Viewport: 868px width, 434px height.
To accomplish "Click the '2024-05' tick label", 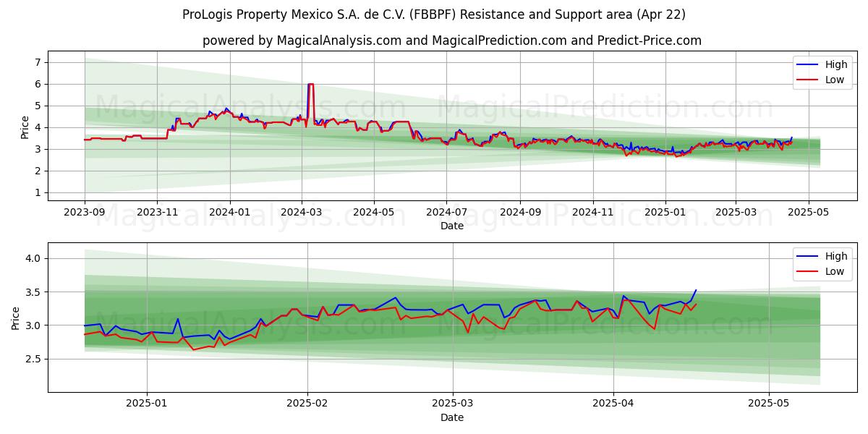I will (374, 212).
